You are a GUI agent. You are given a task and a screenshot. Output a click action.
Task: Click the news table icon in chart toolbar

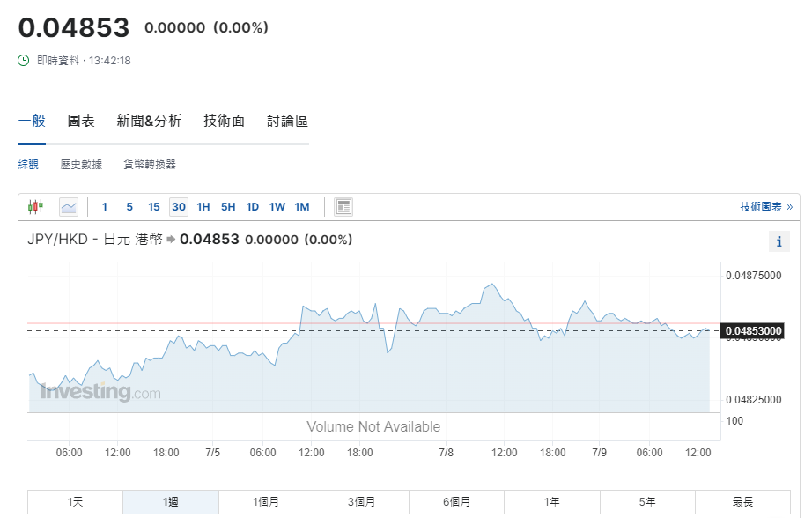pos(343,207)
